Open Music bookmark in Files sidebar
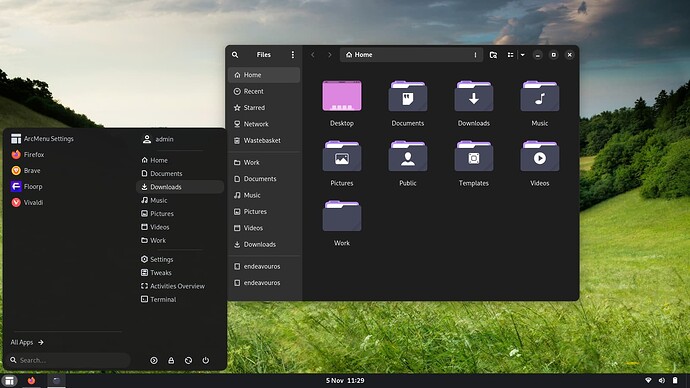The image size is (690, 388). coord(264,195)
